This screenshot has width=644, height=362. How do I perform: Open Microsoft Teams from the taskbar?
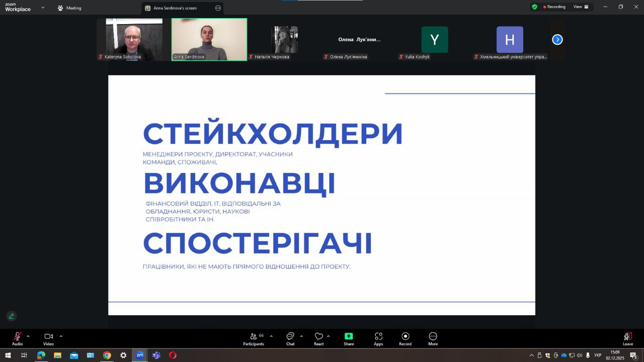coord(156,355)
